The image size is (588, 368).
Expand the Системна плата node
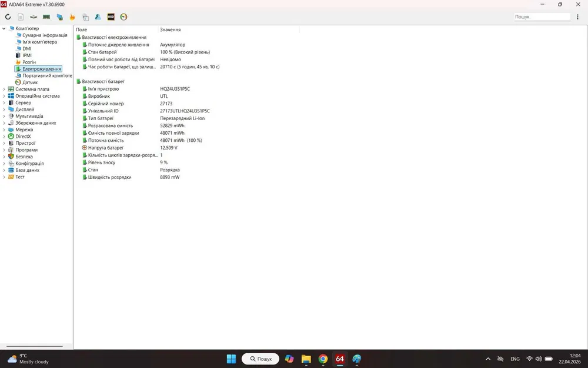coord(4,89)
